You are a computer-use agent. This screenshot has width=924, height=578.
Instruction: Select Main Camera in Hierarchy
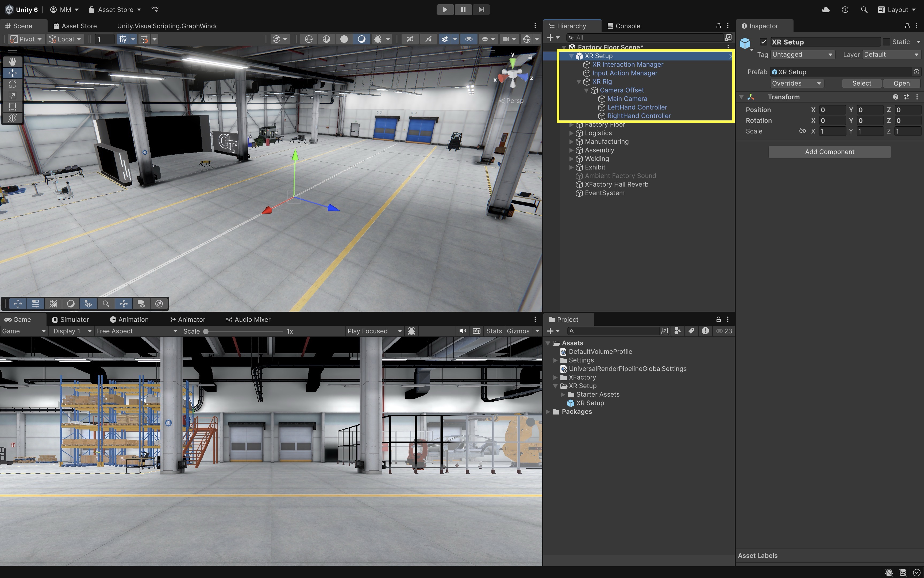click(627, 99)
